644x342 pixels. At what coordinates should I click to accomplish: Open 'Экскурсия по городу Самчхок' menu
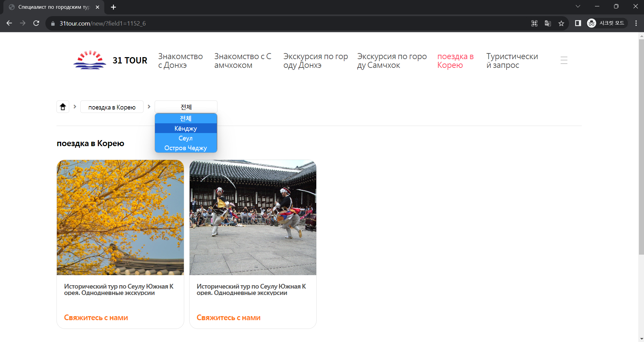pyautogui.click(x=392, y=61)
